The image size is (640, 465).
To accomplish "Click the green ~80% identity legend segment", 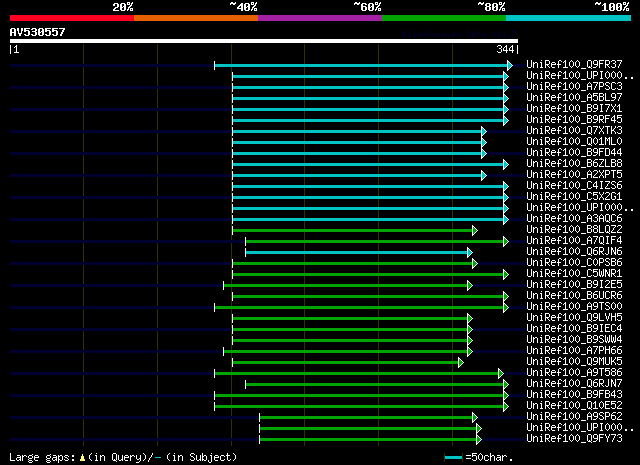I will pos(444,18).
